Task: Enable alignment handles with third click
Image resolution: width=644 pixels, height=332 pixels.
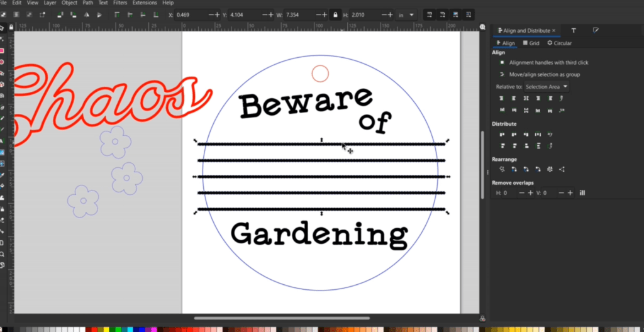Action: click(x=502, y=63)
